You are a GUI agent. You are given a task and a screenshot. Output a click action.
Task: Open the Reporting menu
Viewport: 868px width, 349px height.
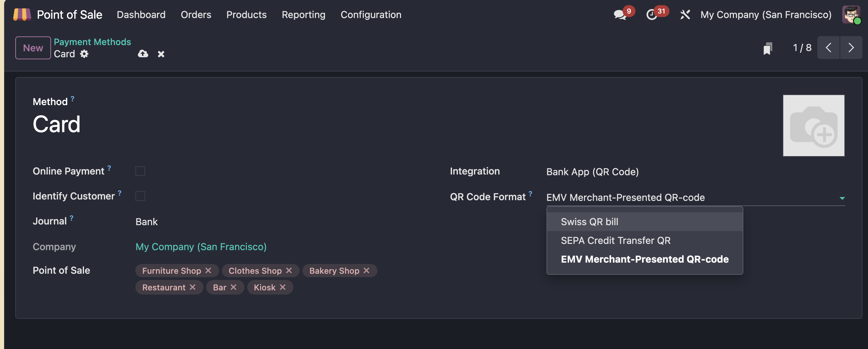coord(303,15)
